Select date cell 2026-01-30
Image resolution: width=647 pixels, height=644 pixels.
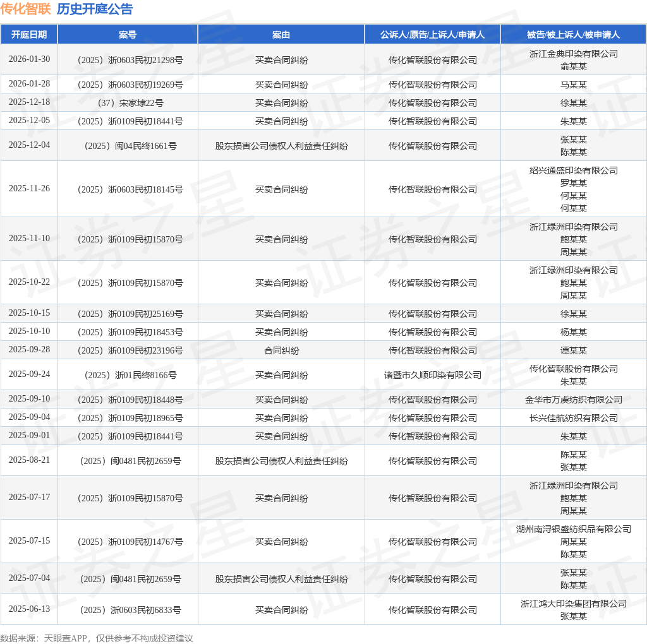[x=29, y=59]
